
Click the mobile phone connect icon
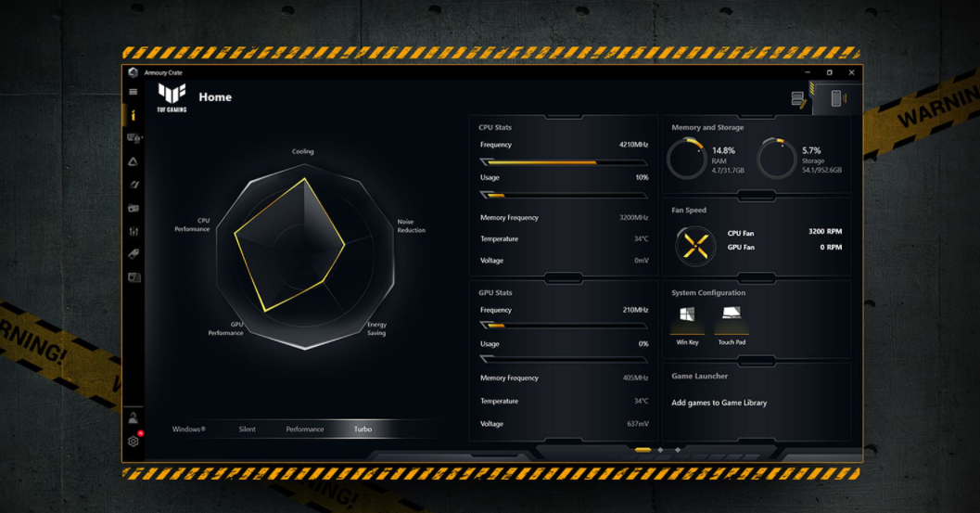tap(837, 98)
